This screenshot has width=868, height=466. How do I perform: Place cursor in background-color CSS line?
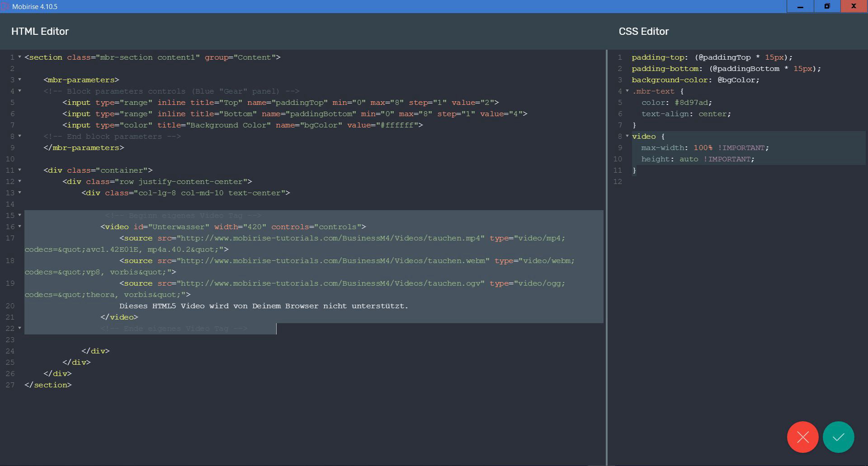pos(695,80)
